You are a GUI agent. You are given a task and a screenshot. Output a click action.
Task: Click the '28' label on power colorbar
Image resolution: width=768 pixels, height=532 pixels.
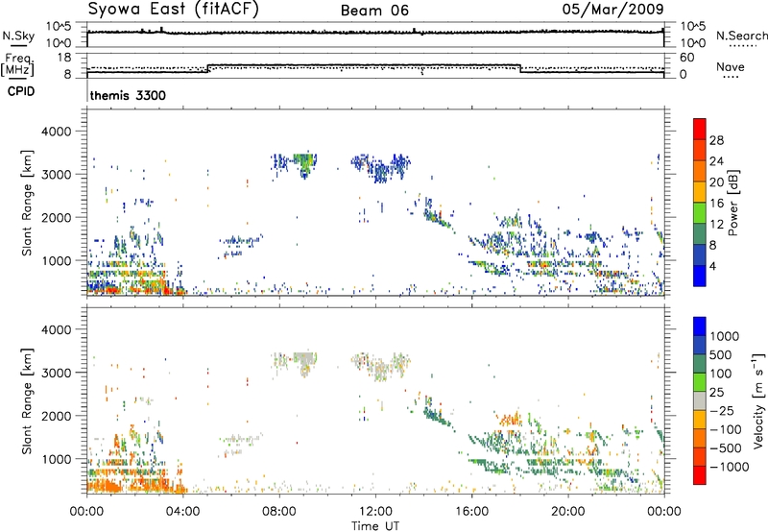[x=716, y=140]
